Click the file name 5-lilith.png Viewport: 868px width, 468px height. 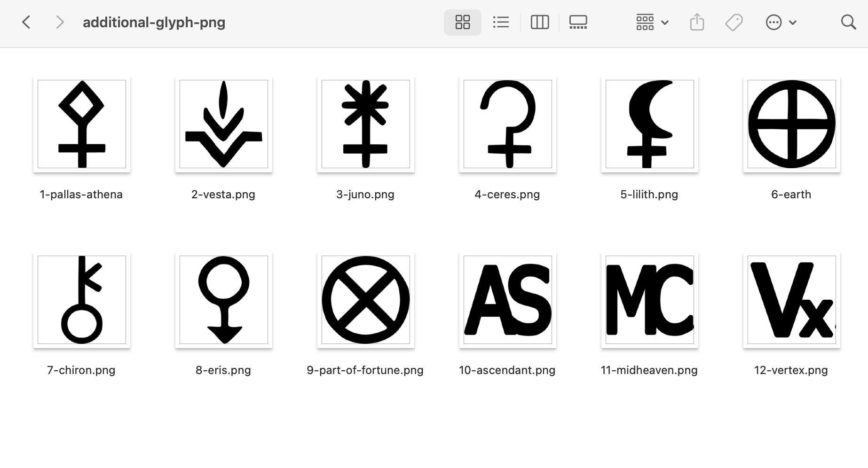click(x=649, y=195)
